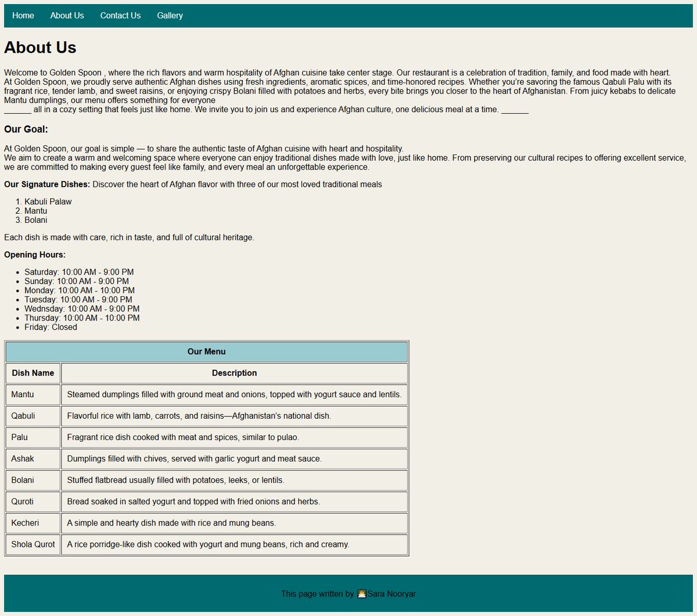The width and height of the screenshot is (697, 616).
Task: Open the Contact Us page link
Action: pos(120,16)
